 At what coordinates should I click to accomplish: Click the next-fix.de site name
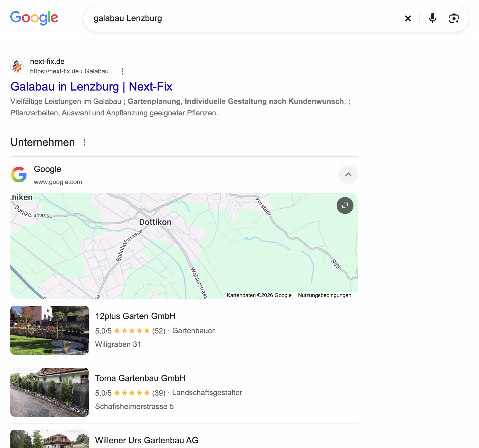coord(47,61)
